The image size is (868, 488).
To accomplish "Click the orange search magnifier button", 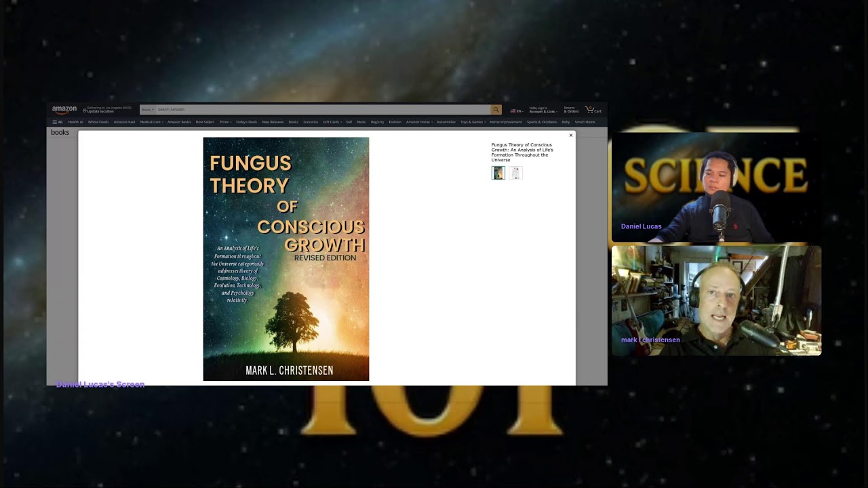I will (x=496, y=109).
